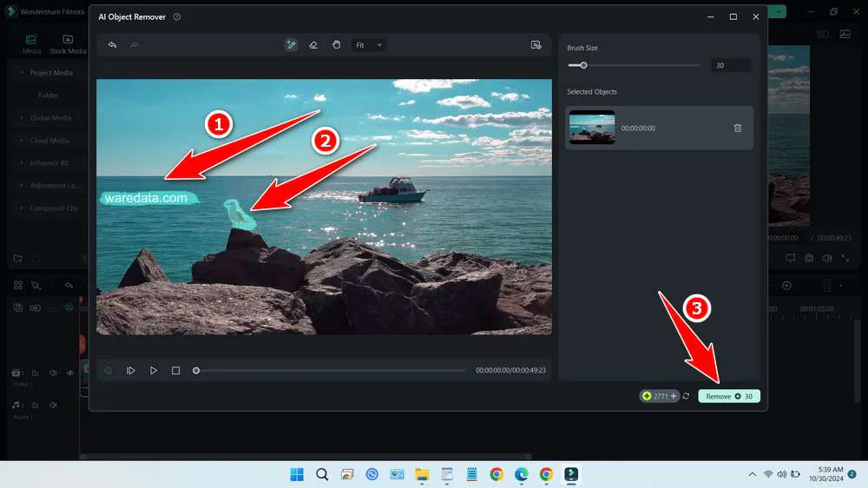Viewport: 868px width, 488px height.
Task: Open File Explorer from taskbar
Action: pyautogui.click(x=422, y=474)
